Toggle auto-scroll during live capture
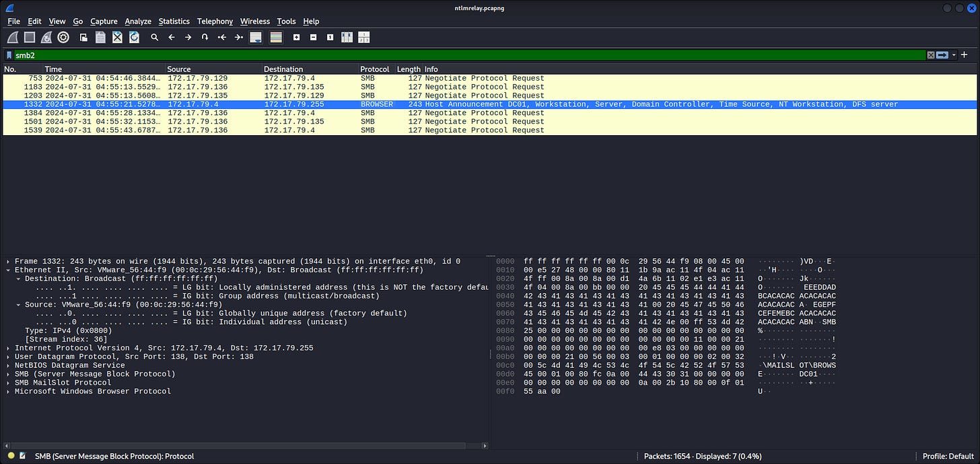This screenshot has height=464, width=980. click(256, 38)
